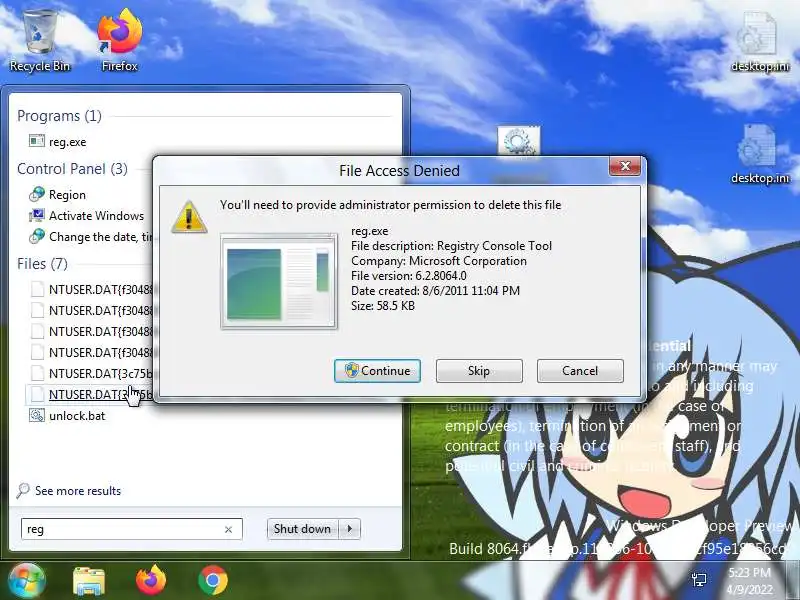Open the Recycle Bin desktop icon
Image resolution: width=800 pixels, height=600 pixels.
(x=40, y=41)
